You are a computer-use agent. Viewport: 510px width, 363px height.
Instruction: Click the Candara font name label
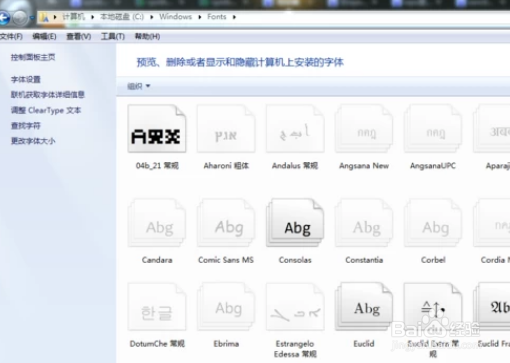pyautogui.click(x=157, y=260)
